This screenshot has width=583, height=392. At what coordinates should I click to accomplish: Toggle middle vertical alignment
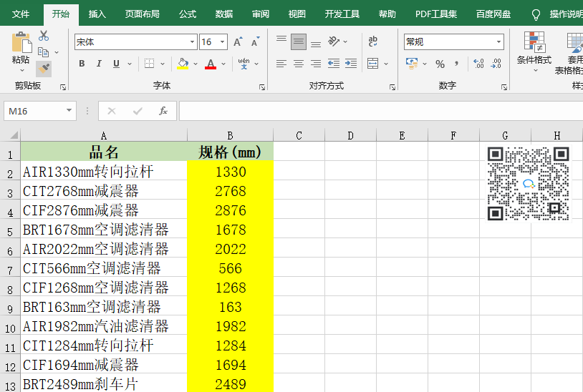click(299, 41)
